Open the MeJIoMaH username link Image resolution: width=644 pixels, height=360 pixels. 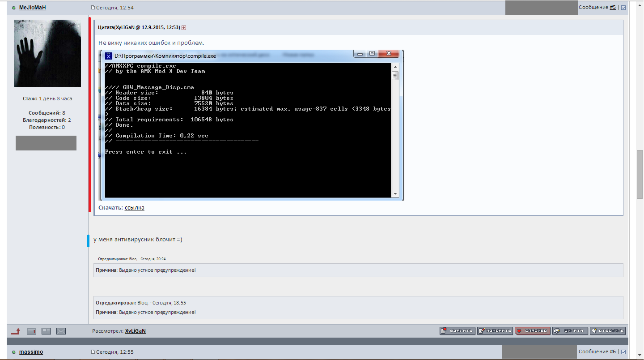[33, 8]
